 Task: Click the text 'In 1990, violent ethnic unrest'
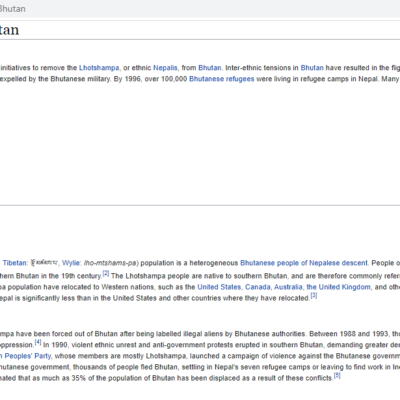89,345
